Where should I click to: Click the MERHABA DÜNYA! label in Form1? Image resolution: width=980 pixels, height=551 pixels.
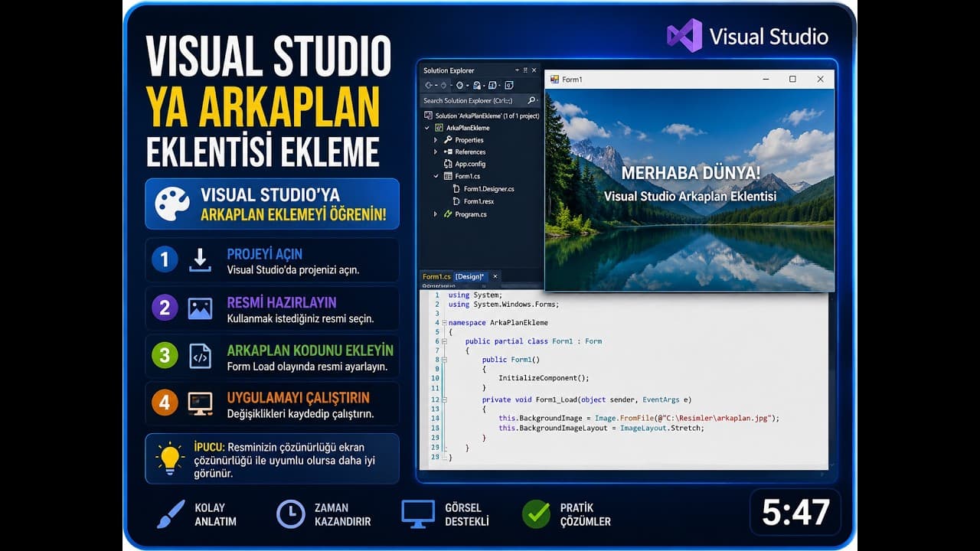point(691,173)
